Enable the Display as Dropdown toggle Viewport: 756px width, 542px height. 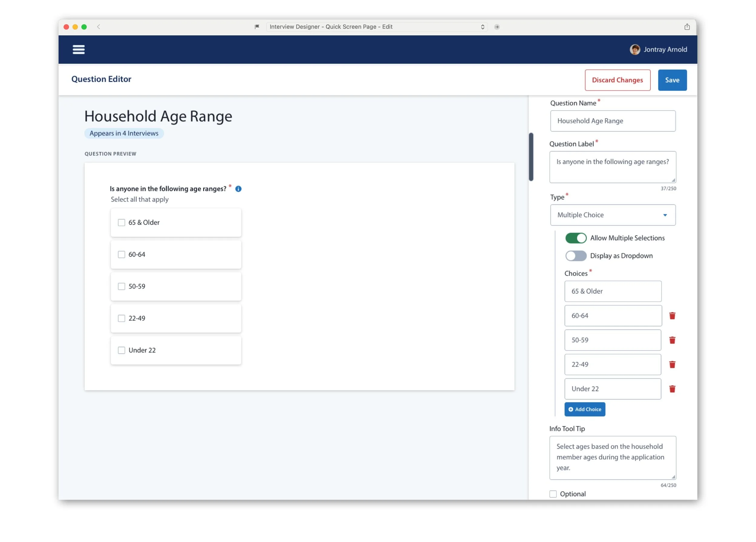point(575,255)
